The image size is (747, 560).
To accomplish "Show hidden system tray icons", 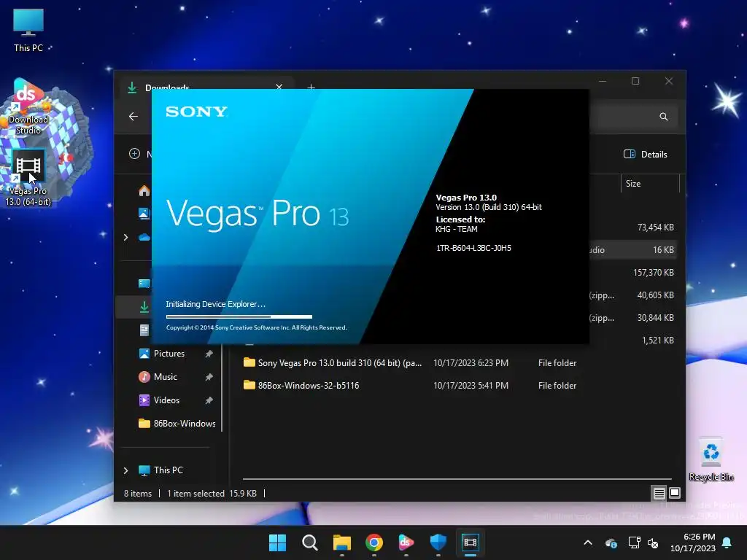I will 588,542.
